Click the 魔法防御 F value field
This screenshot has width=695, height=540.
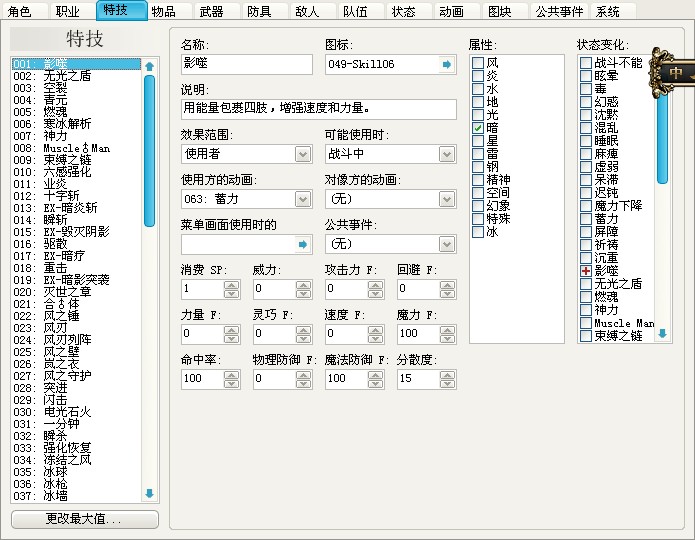tap(347, 380)
